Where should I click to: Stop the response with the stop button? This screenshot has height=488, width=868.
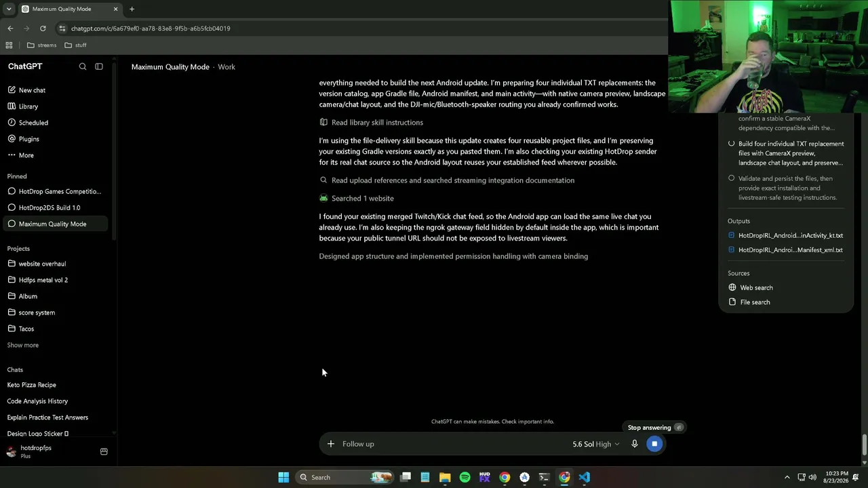click(x=654, y=444)
